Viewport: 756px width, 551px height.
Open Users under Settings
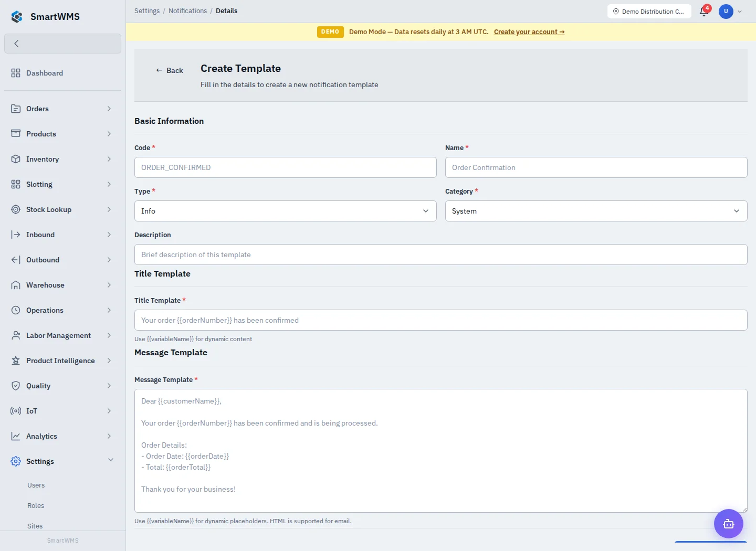(36, 485)
